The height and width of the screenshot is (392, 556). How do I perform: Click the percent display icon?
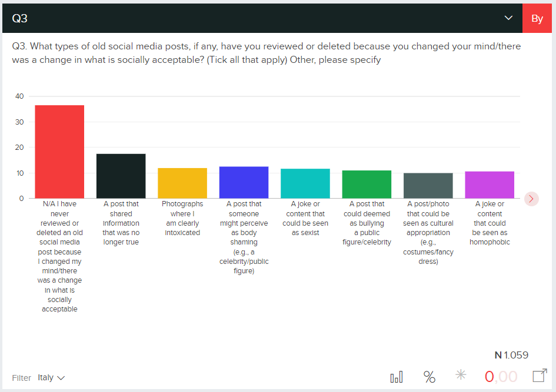(430, 377)
